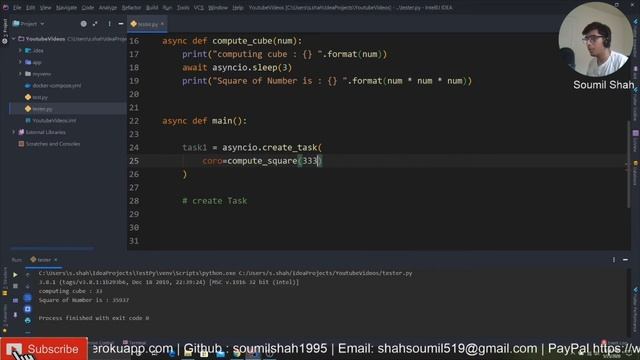Click the Rerun play button in Run panel
The height and width of the screenshot is (360, 640).
(x=15, y=275)
